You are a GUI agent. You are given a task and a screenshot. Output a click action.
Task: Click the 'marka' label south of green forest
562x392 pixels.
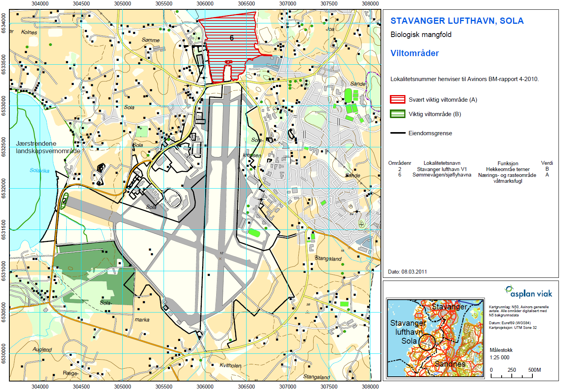point(142,320)
